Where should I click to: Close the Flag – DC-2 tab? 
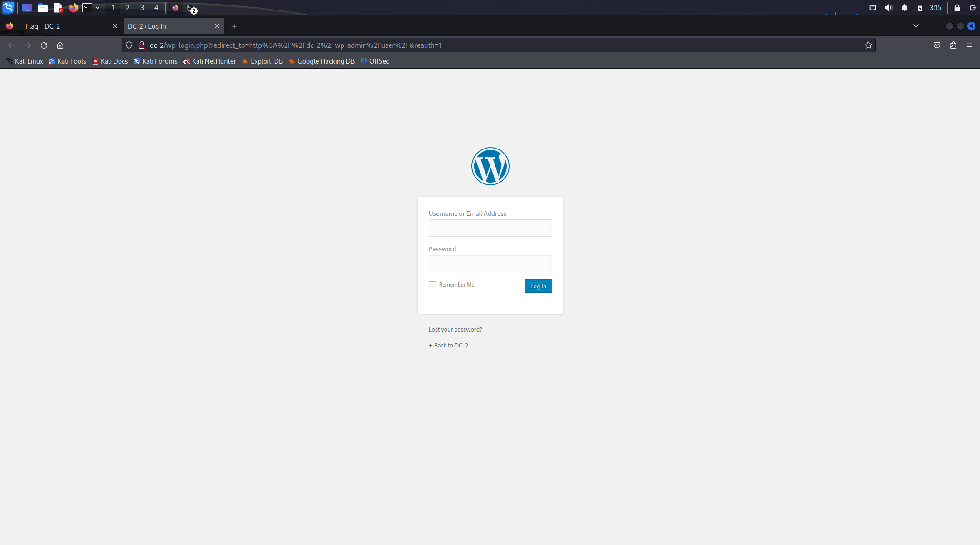point(115,26)
